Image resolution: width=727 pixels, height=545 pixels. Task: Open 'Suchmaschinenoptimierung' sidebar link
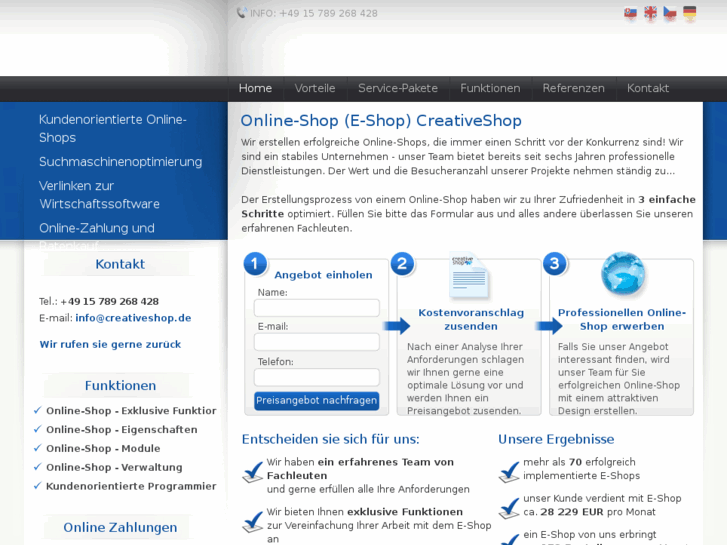point(121,162)
